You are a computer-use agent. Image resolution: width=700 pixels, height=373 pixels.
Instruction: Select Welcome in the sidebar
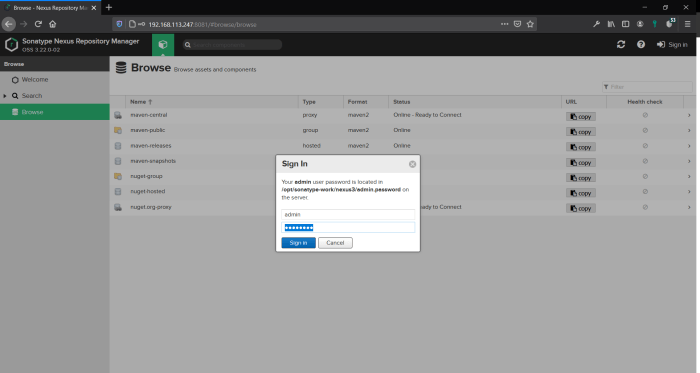34,79
